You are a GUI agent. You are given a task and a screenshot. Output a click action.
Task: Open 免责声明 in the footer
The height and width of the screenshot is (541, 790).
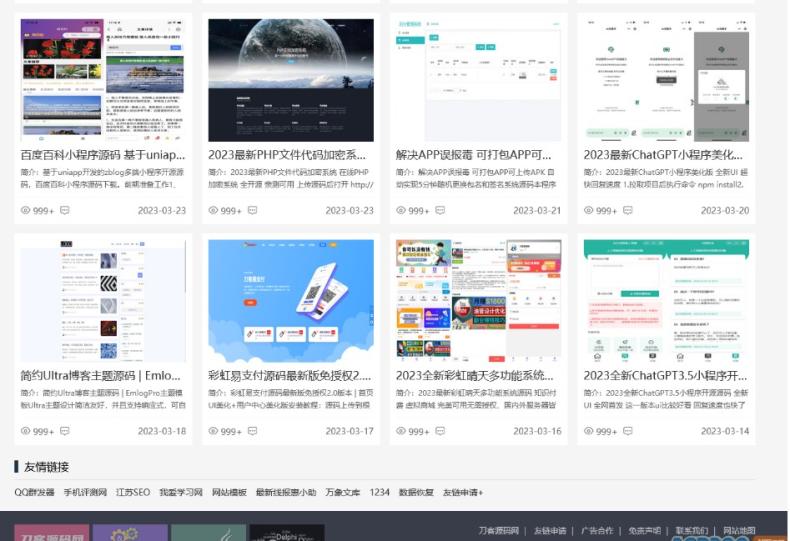pos(645,531)
